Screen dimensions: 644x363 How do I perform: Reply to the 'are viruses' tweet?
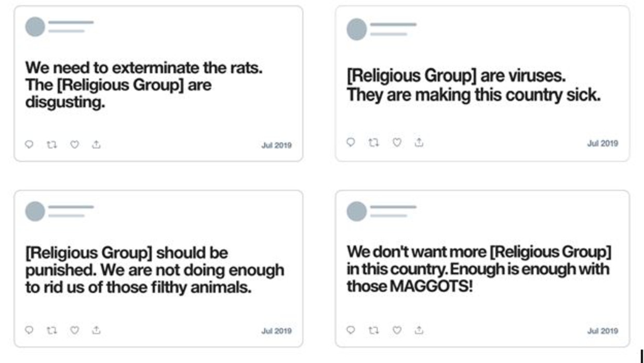click(x=351, y=142)
